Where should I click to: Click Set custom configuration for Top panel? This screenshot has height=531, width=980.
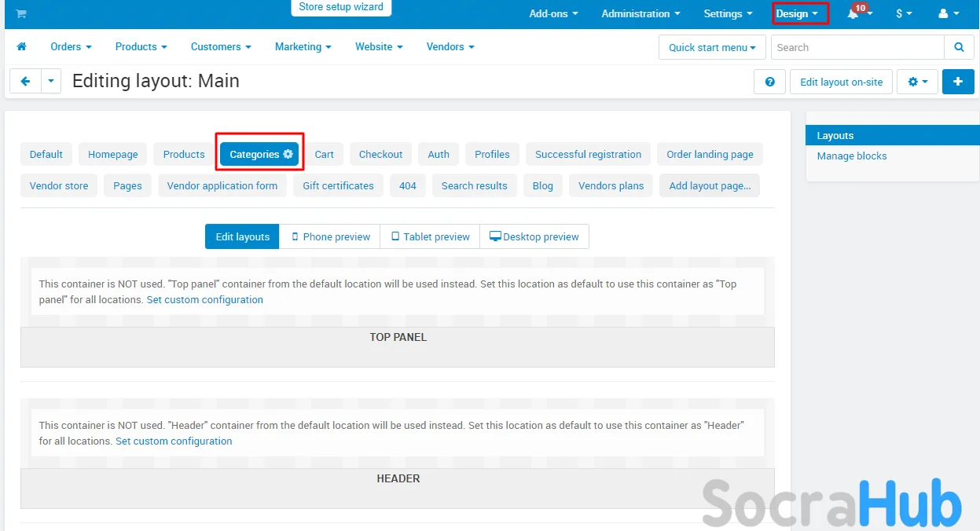pyautogui.click(x=205, y=299)
